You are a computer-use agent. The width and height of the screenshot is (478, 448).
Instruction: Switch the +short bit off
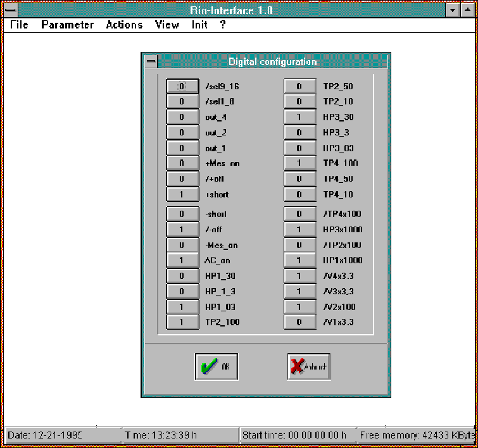182,194
